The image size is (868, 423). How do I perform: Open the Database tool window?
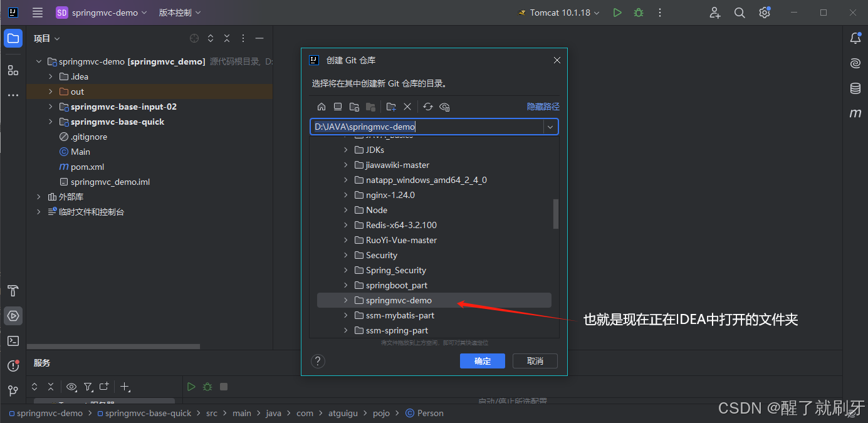855,88
